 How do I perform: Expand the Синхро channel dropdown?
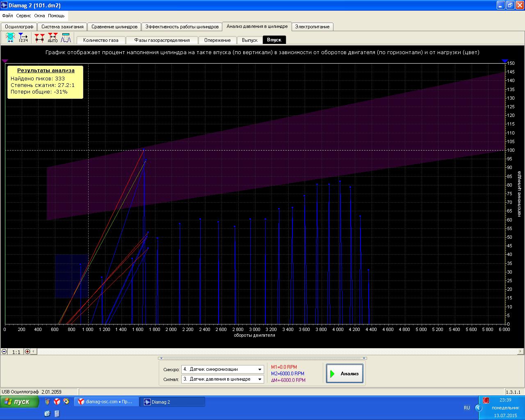[260, 370]
